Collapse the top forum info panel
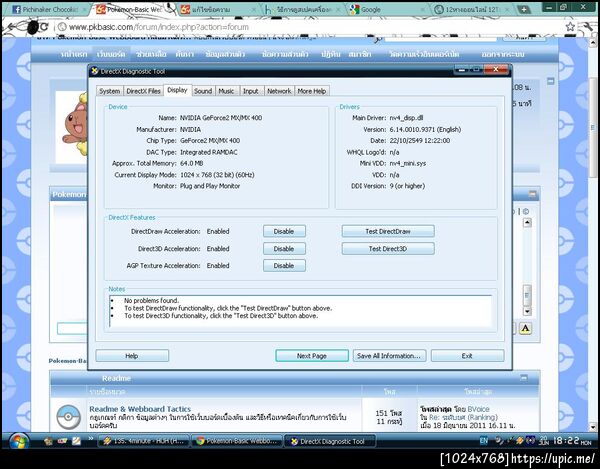 tap(550, 81)
